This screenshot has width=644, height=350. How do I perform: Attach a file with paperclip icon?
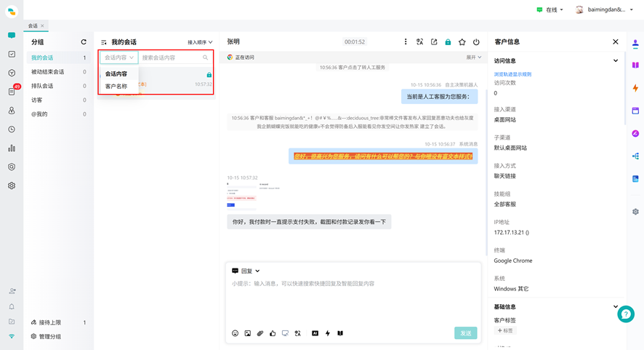[260, 333]
